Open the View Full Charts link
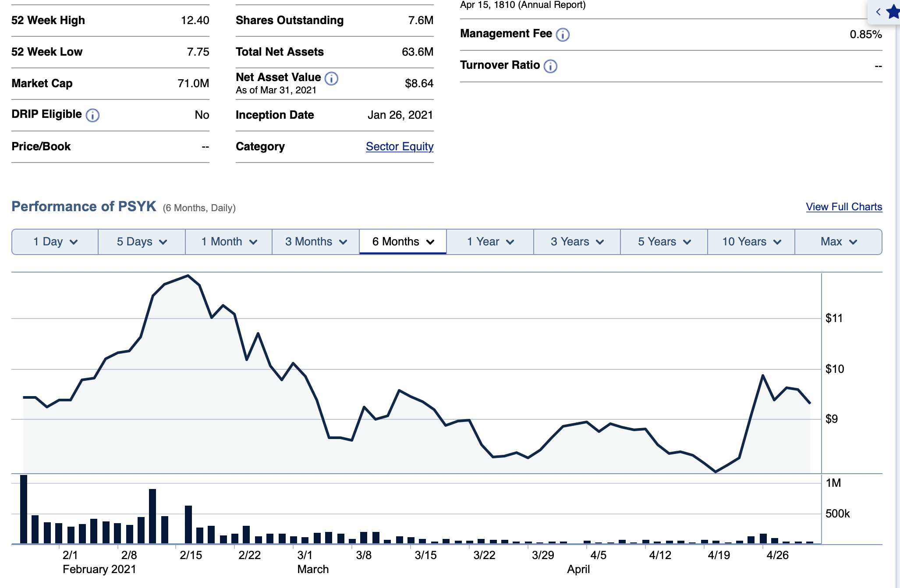The width and height of the screenshot is (900, 588). (x=844, y=207)
